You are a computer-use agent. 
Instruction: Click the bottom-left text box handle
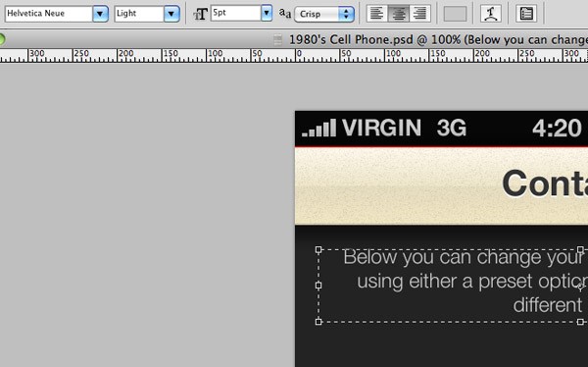(x=318, y=322)
